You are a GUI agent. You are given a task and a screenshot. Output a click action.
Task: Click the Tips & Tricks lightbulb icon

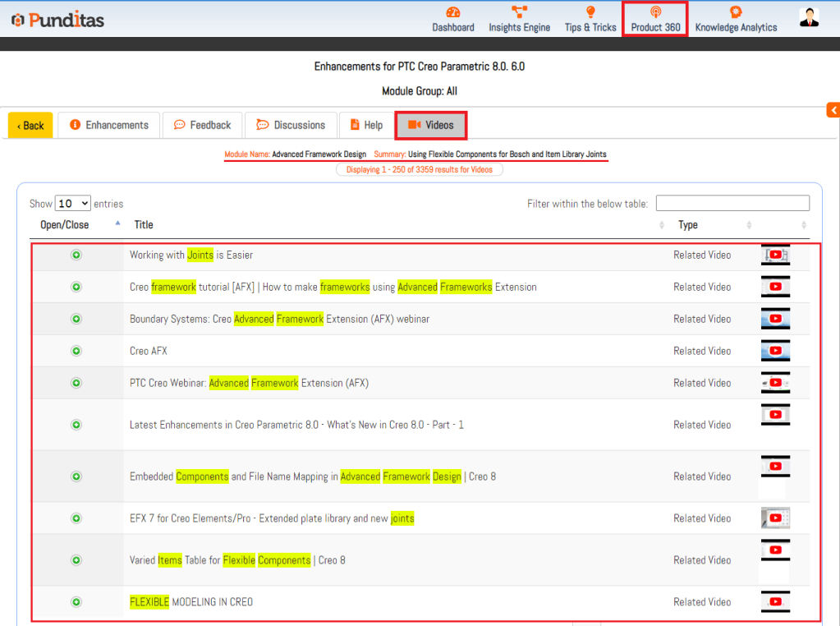[590, 12]
